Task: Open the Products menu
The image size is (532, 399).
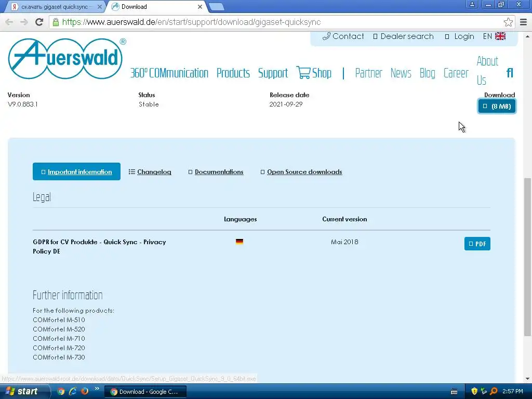Action: (233, 73)
